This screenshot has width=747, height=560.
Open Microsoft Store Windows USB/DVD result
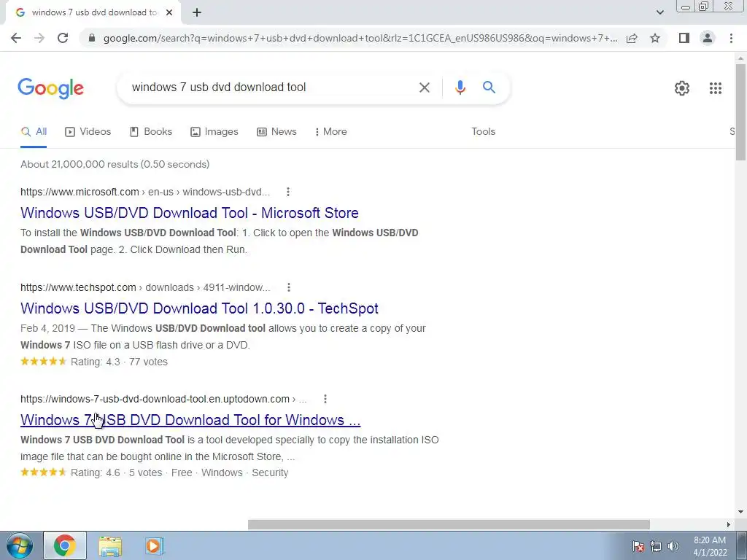coord(190,213)
